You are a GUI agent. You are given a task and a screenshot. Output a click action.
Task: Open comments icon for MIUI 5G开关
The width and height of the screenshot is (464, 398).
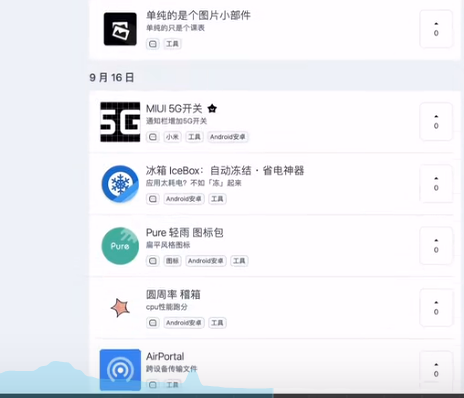tap(153, 137)
